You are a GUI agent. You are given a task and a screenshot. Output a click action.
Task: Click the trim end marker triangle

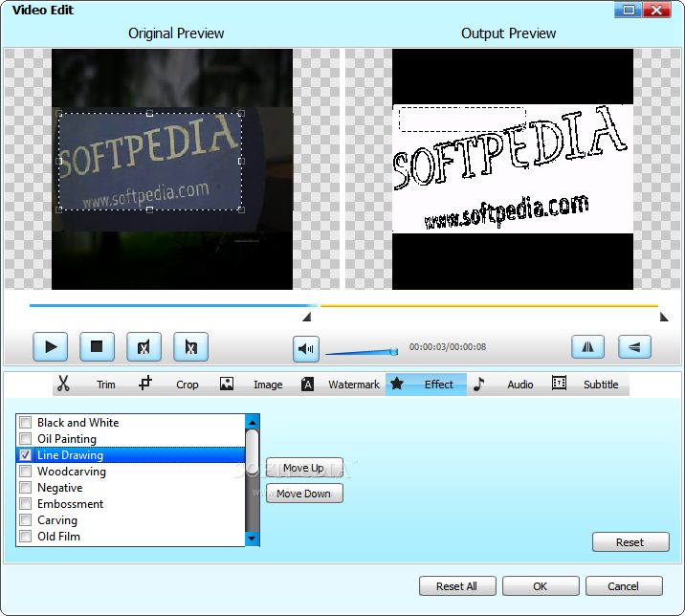pyautogui.click(x=664, y=317)
